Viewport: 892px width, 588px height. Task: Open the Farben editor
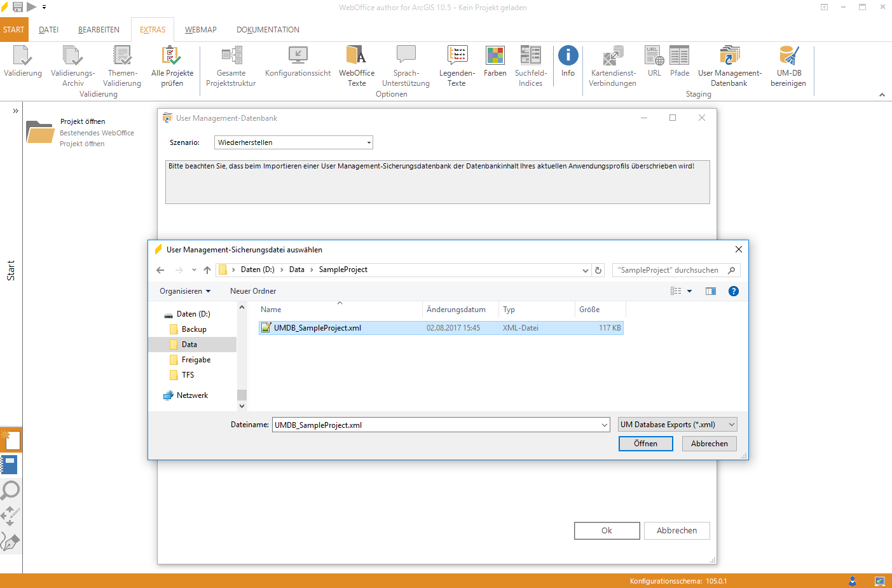tap(495, 60)
